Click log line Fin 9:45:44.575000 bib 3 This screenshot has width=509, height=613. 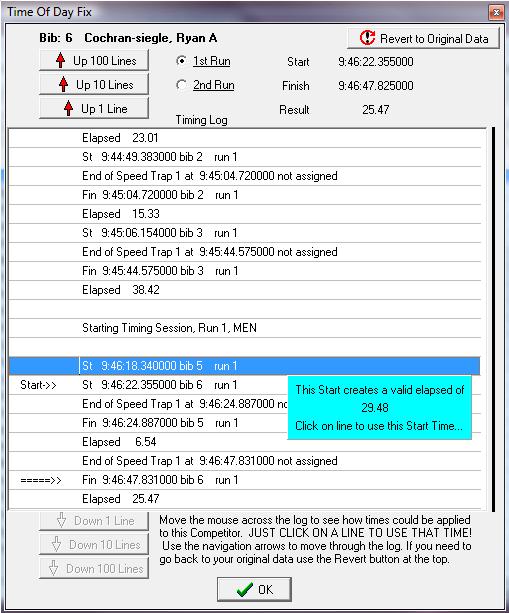(245, 271)
